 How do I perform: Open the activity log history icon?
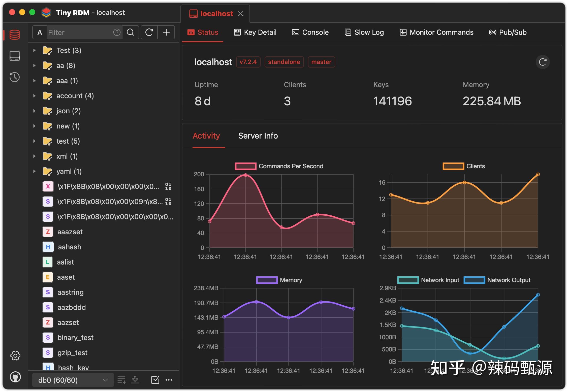(x=15, y=77)
